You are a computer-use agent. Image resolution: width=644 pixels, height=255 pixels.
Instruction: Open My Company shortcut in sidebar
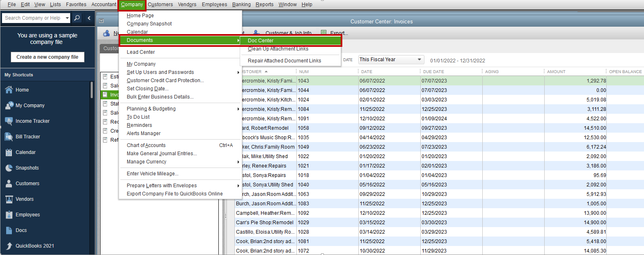coord(30,106)
